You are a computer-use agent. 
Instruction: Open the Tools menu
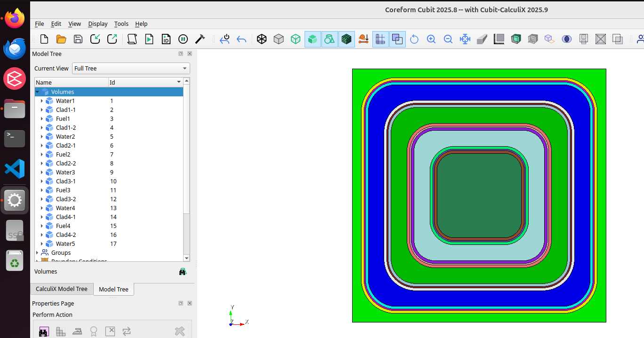tap(121, 24)
